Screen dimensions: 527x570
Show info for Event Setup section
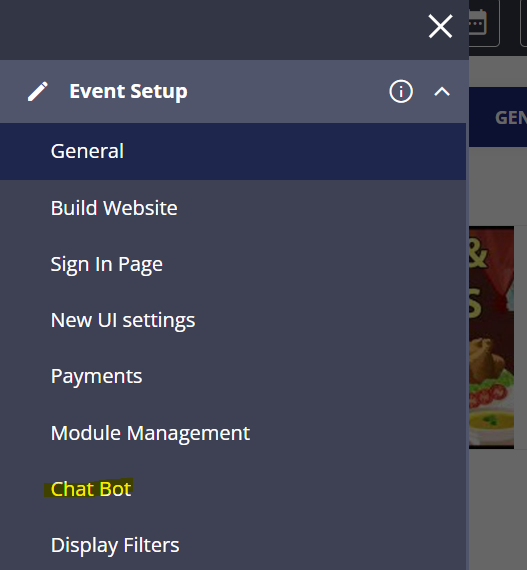click(401, 91)
